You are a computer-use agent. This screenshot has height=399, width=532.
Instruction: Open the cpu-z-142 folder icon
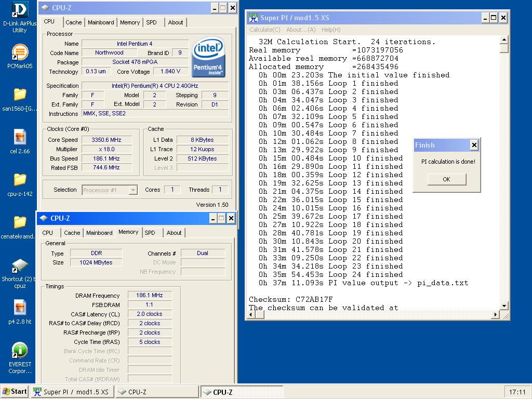tap(20, 179)
